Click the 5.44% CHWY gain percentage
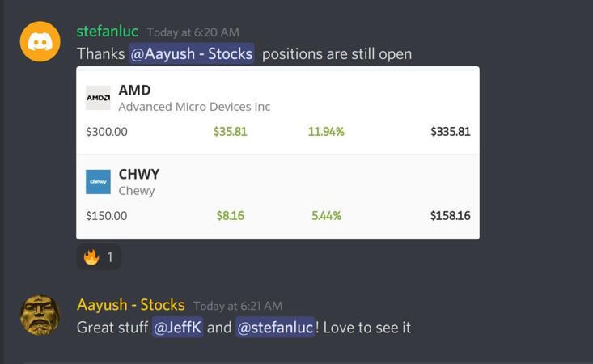This screenshot has height=364, width=593. [326, 216]
